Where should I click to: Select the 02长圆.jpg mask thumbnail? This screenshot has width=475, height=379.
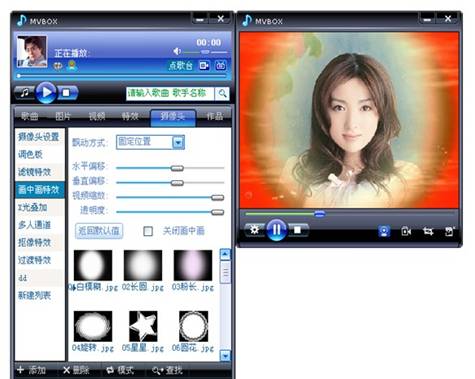coord(143,265)
